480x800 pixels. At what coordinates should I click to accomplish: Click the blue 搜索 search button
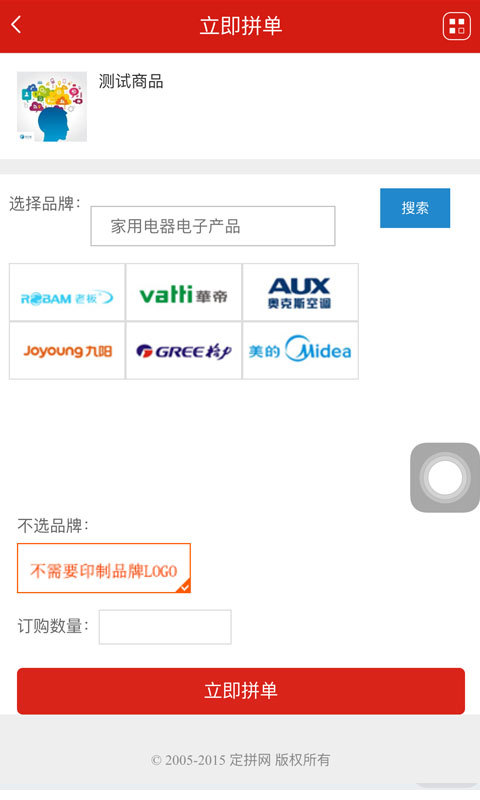[415, 208]
